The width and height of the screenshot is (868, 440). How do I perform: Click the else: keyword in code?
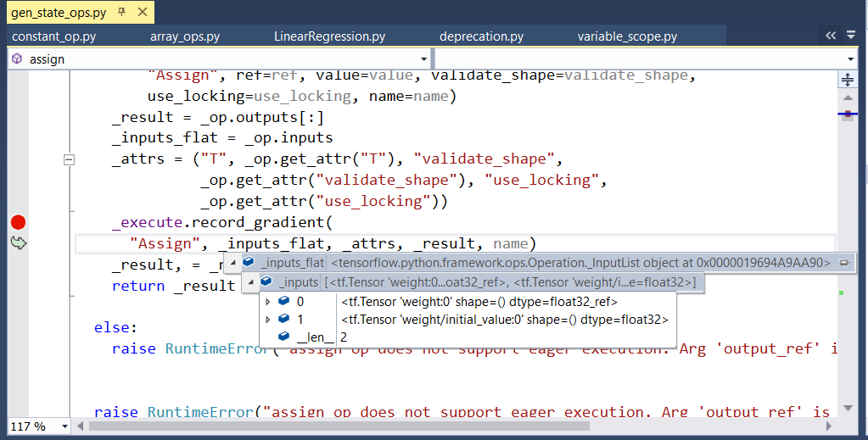tap(115, 327)
